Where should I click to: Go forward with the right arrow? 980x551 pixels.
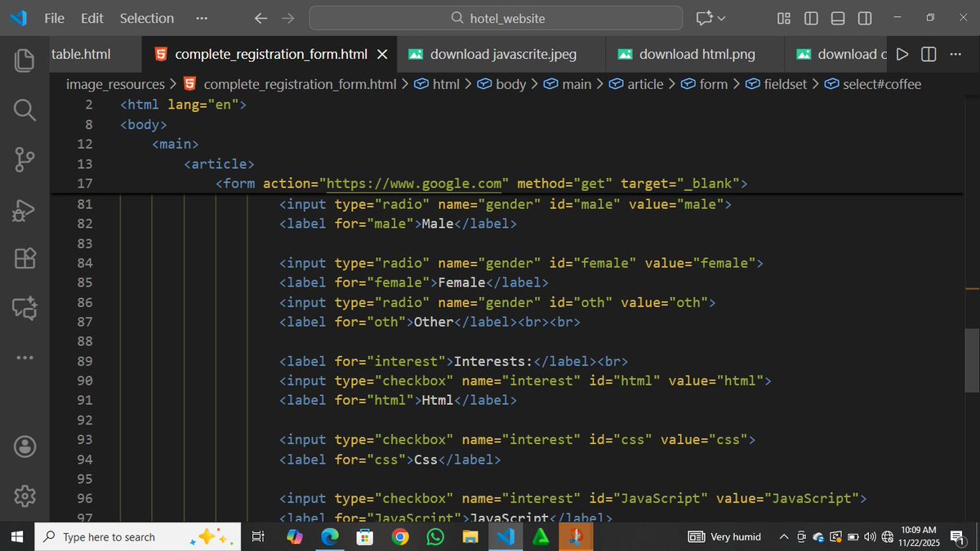pos(287,18)
